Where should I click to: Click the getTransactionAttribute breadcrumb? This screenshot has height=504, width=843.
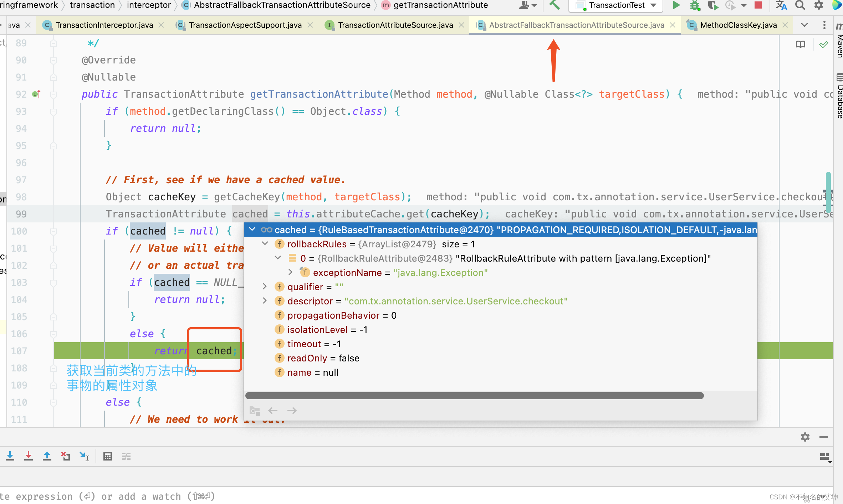(x=441, y=5)
